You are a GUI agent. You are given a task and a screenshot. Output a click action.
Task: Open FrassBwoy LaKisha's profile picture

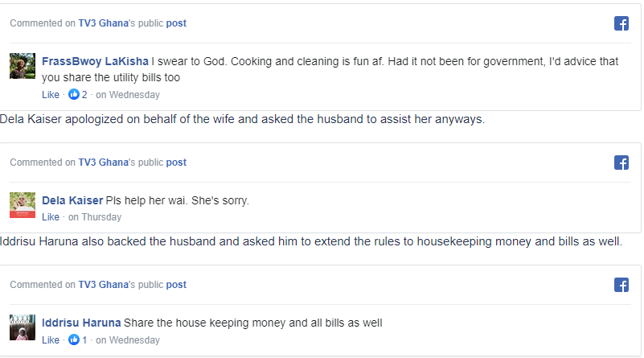pos(23,66)
